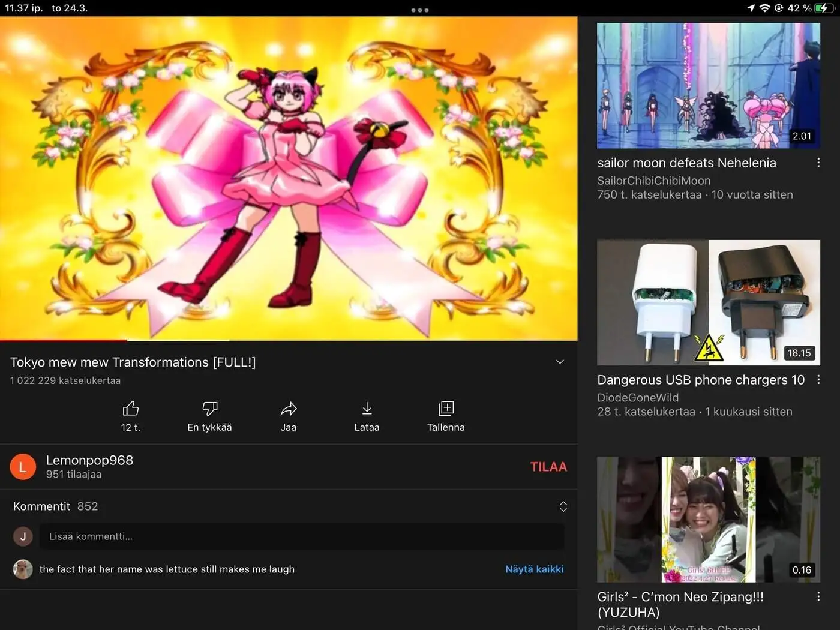
Task: Click the 1 022 229 katselukertaa view count
Action: point(65,380)
